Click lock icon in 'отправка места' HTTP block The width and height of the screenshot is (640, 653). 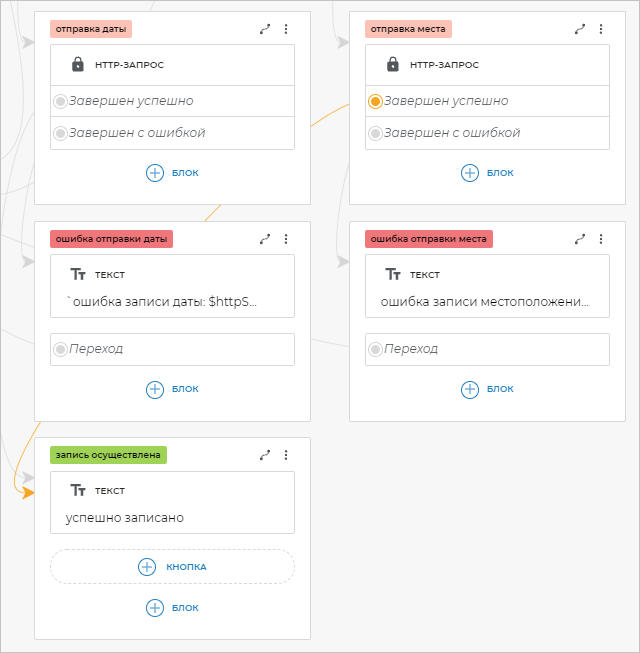[x=393, y=65]
